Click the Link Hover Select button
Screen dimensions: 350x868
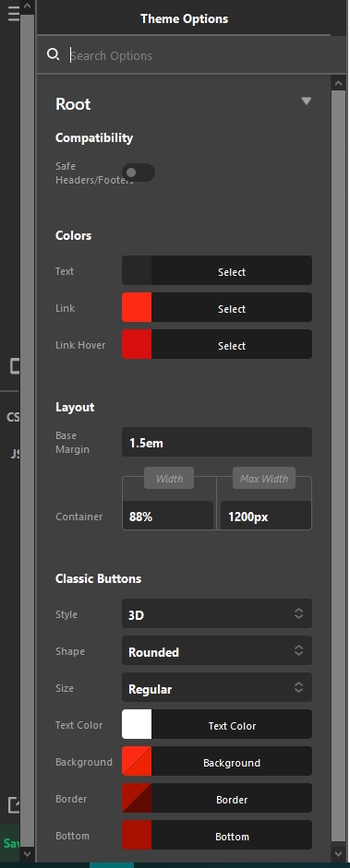(x=232, y=344)
